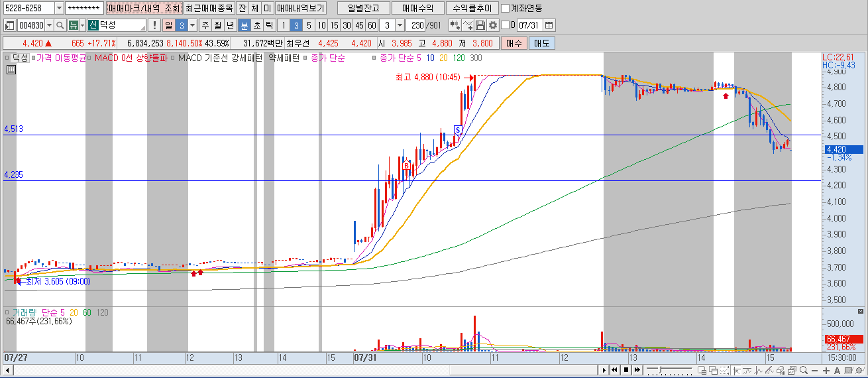The height and width of the screenshot is (378, 868).
Task: Click the blue 매도 sell button
Action: click(541, 43)
